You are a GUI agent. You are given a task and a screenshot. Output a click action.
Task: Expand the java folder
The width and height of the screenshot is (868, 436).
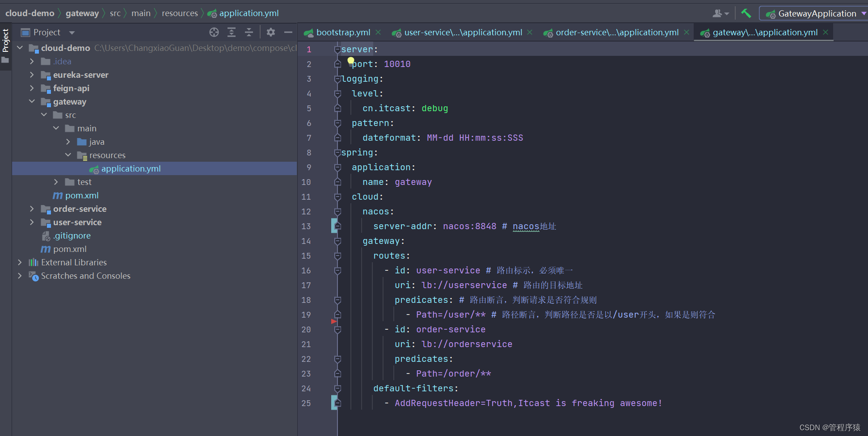point(68,142)
